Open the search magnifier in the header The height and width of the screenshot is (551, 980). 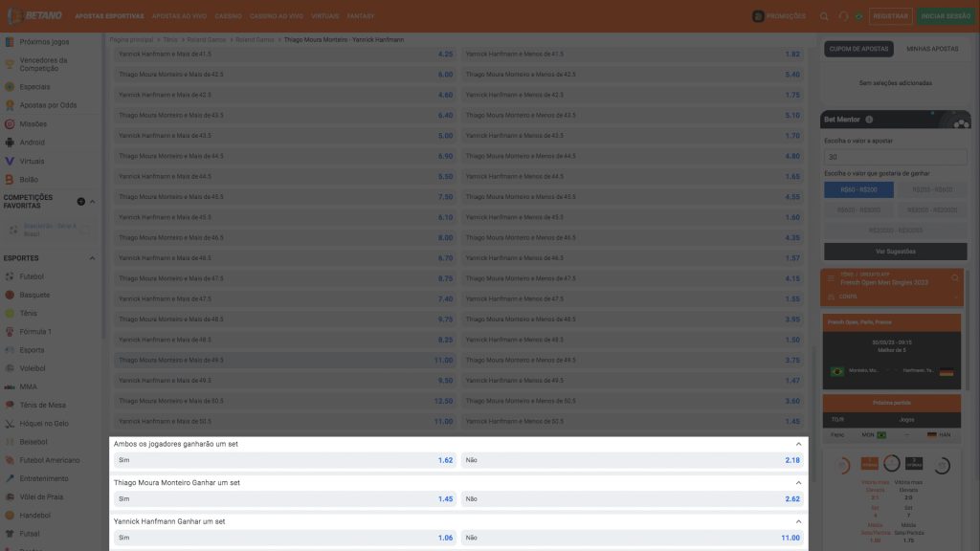coord(824,16)
